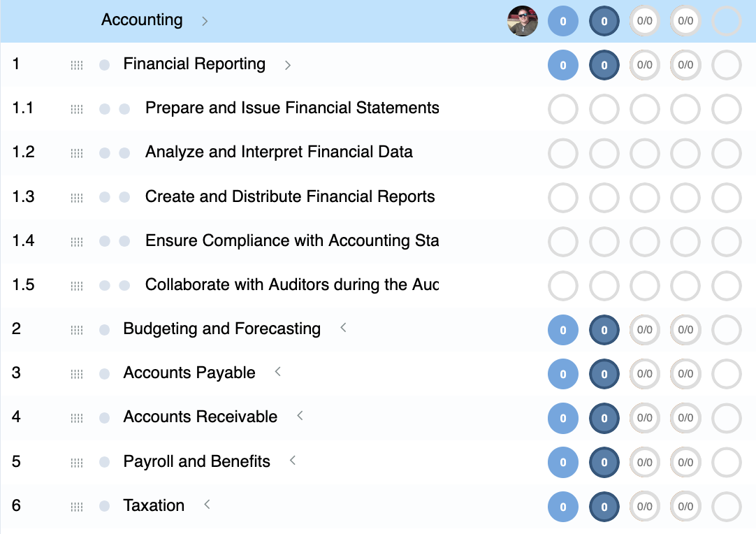
Task: Open Collaborate with Auditors during the Audit
Action: tap(293, 285)
